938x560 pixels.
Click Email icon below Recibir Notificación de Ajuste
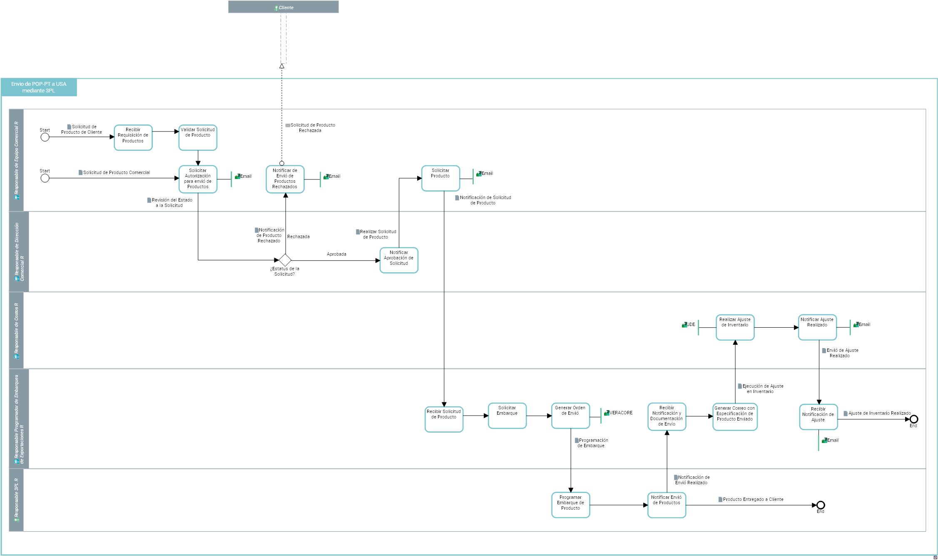(824, 440)
